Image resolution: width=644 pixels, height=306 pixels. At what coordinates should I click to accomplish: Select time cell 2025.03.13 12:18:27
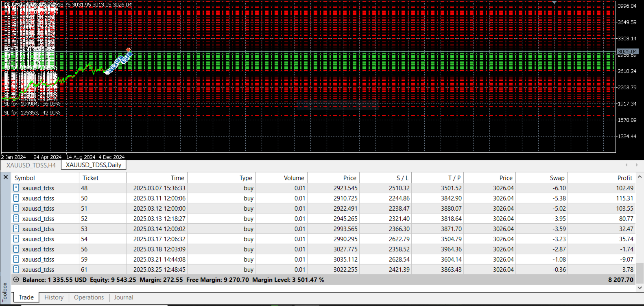(159, 218)
